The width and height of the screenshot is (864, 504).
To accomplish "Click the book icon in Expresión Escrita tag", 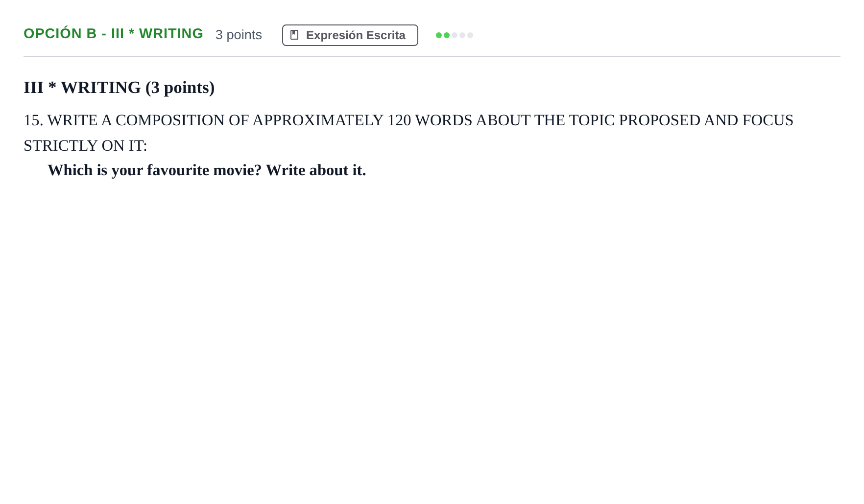I will 294,35.
